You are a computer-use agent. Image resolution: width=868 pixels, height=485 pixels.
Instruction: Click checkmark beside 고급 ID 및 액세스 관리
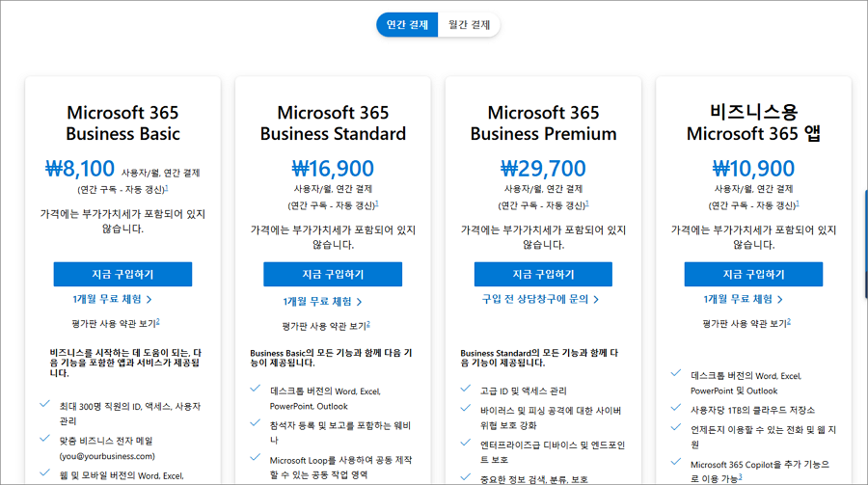click(x=466, y=389)
